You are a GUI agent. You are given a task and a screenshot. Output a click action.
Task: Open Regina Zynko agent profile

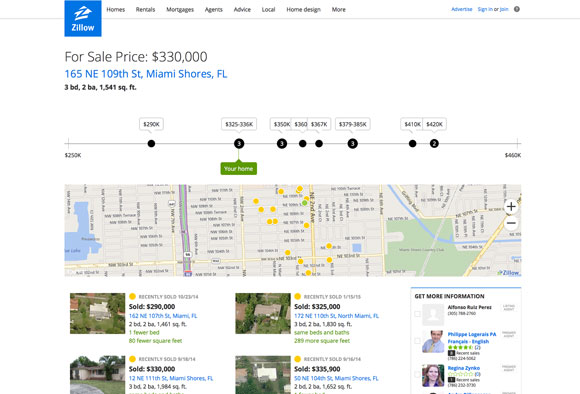click(464, 368)
